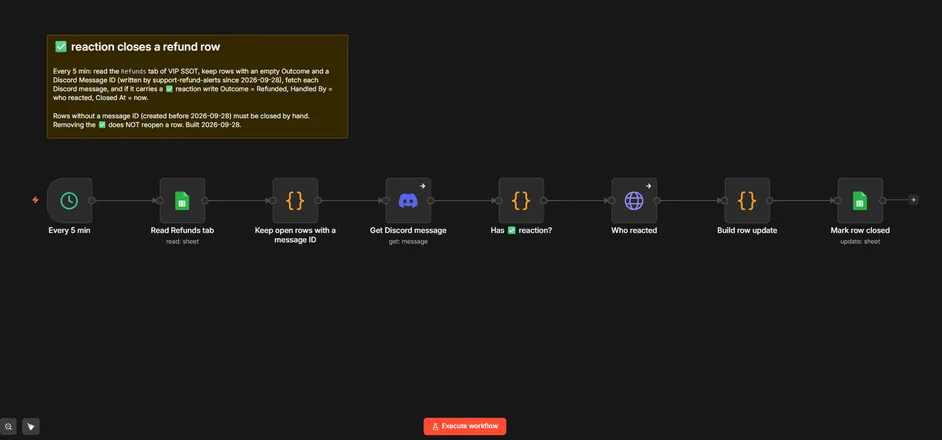The image size is (942, 440).
Task: Click the red lightning trigger indicator
Action: pyautogui.click(x=35, y=200)
